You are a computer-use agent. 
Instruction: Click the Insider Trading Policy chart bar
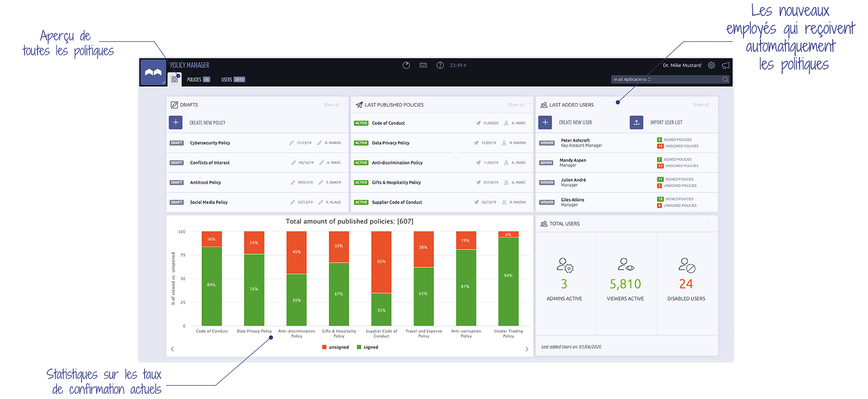[x=508, y=278]
